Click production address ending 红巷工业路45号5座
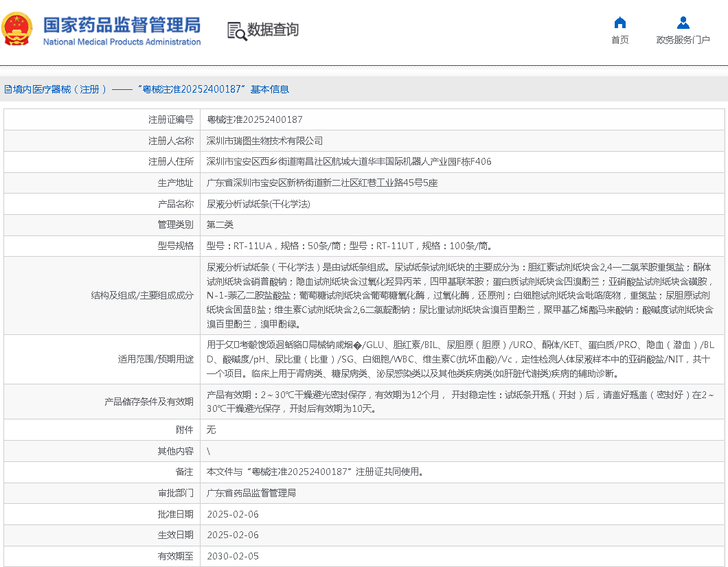Image resolution: width=728 pixels, height=567 pixels. click(321, 183)
